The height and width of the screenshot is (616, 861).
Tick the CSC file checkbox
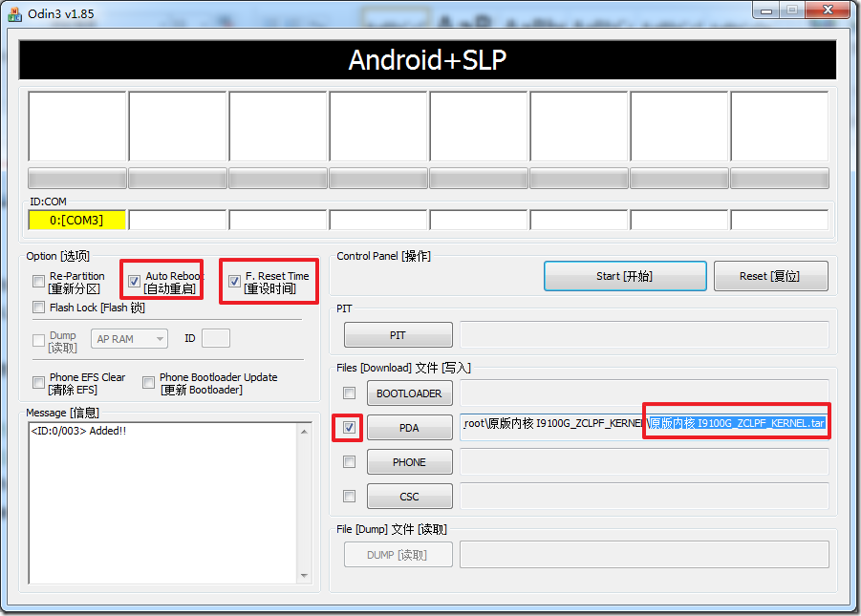coord(349,497)
